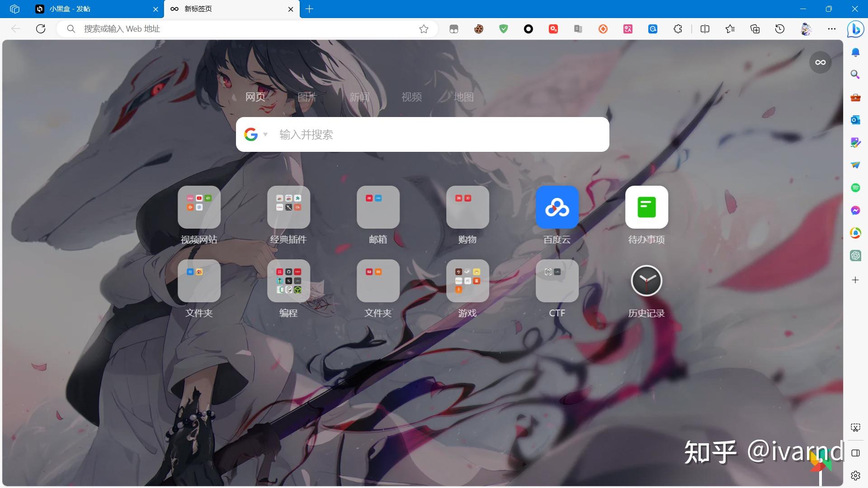This screenshot has height=488, width=868.
Task: Open a new browser tab
Action: tap(309, 9)
